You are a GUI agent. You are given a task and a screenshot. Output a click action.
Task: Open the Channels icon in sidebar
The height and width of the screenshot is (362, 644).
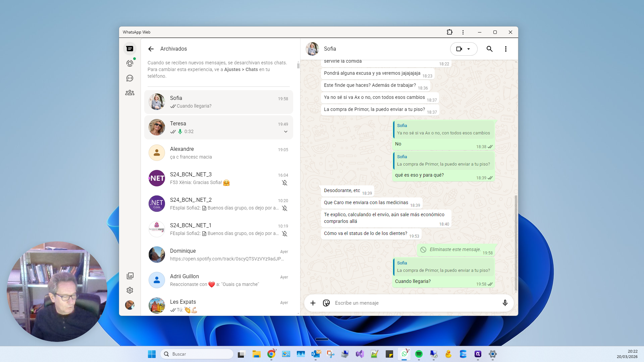click(130, 78)
